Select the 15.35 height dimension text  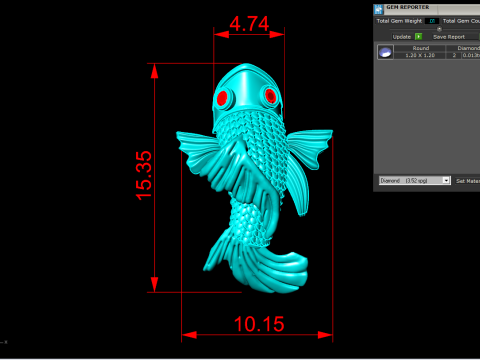pos(144,176)
